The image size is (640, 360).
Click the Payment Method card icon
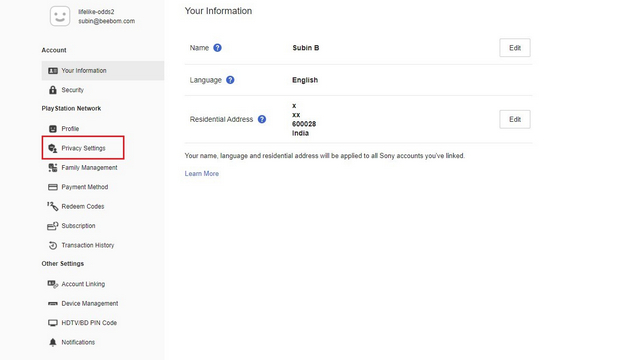tap(53, 187)
